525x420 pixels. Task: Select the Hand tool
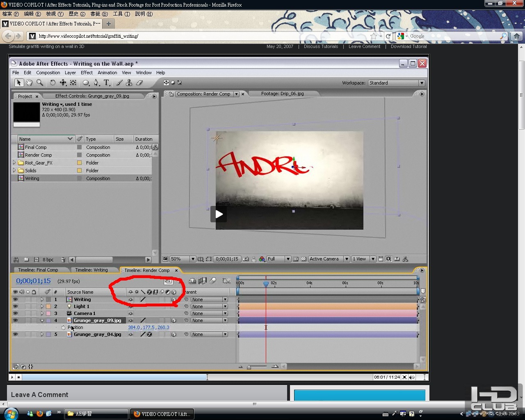pos(29,83)
